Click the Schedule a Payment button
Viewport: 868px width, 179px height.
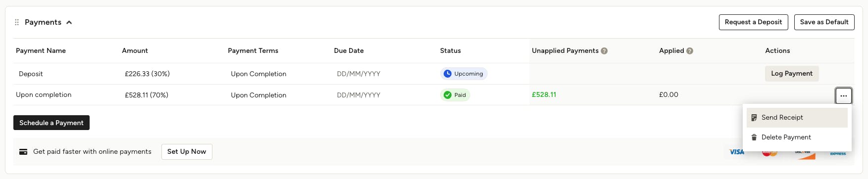(51, 123)
